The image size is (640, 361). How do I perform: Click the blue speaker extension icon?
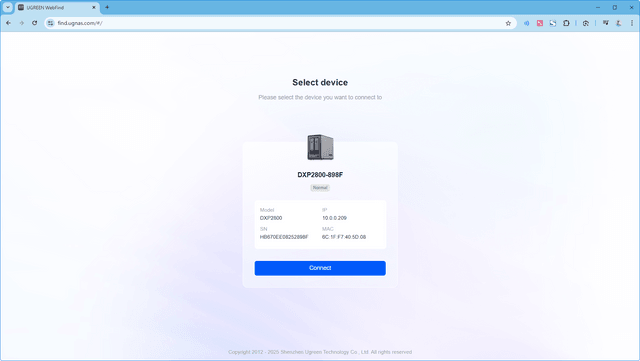click(x=527, y=23)
